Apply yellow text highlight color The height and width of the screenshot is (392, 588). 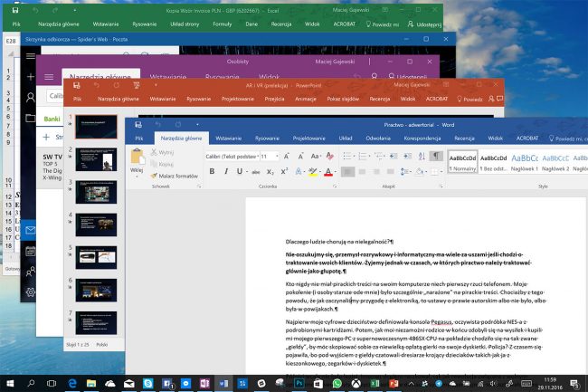312,172
